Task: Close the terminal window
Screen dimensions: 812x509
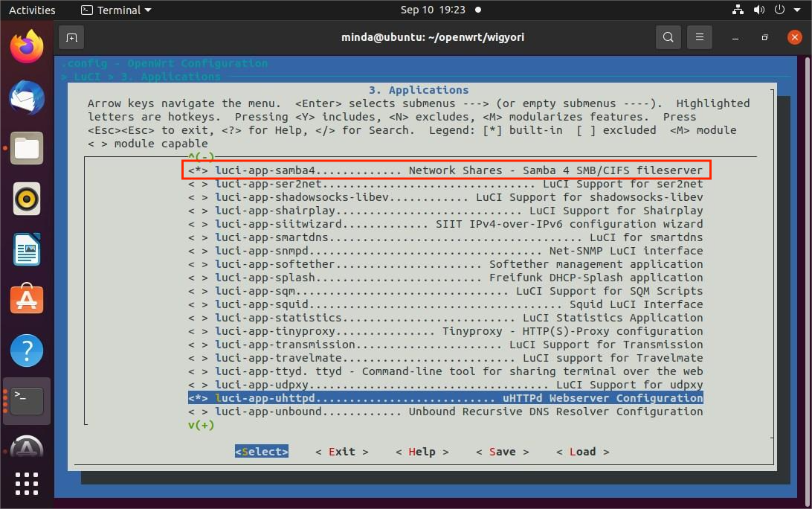Action: 794,37
